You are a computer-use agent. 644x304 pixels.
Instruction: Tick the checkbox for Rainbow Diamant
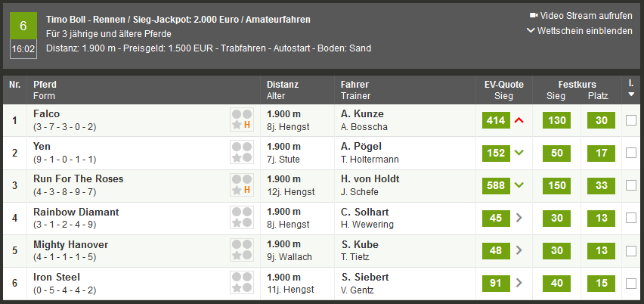(631, 218)
